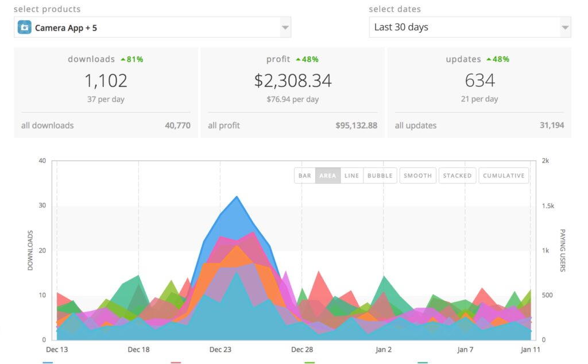The height and width of the screenshot is (364, 588).
Task: Switch to the LINE chart view
Action: tap(352, 176)
